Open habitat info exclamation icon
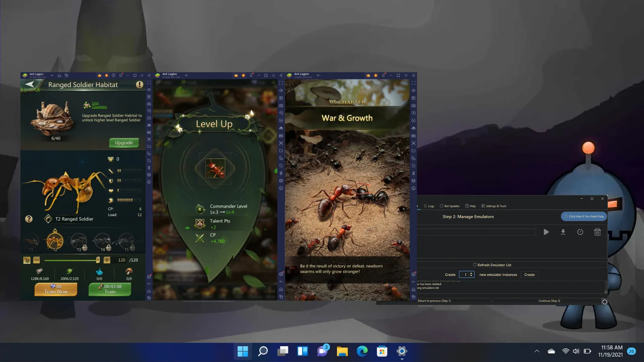The height and width of the screenshot is (362, 644). (139, 84)
